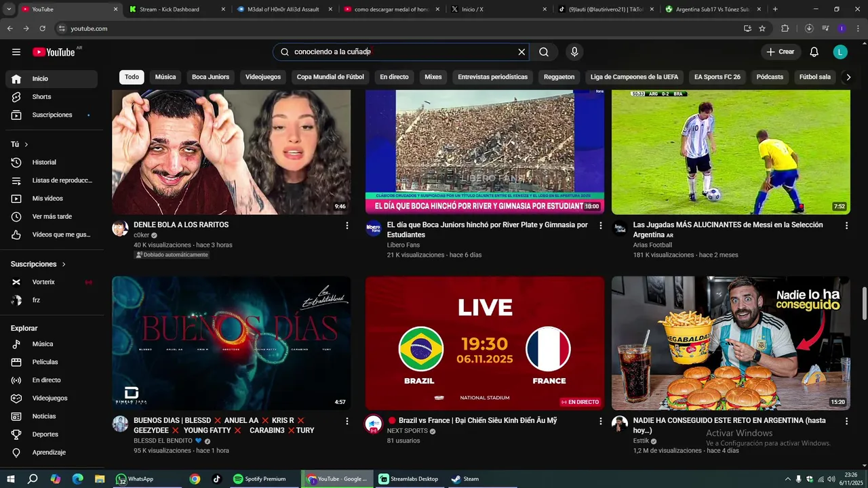Select the Reggaeton filter chip

pos(559,77)
